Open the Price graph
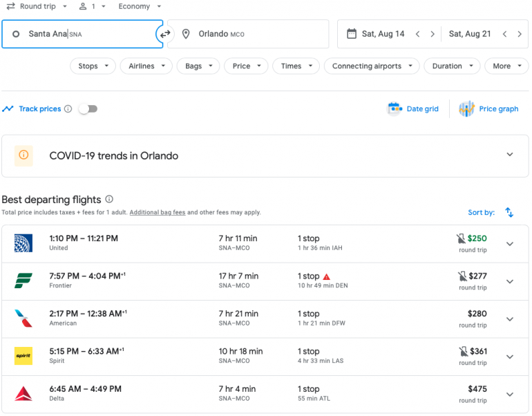Viewport: 532px width, 416px height. point(489,108)
